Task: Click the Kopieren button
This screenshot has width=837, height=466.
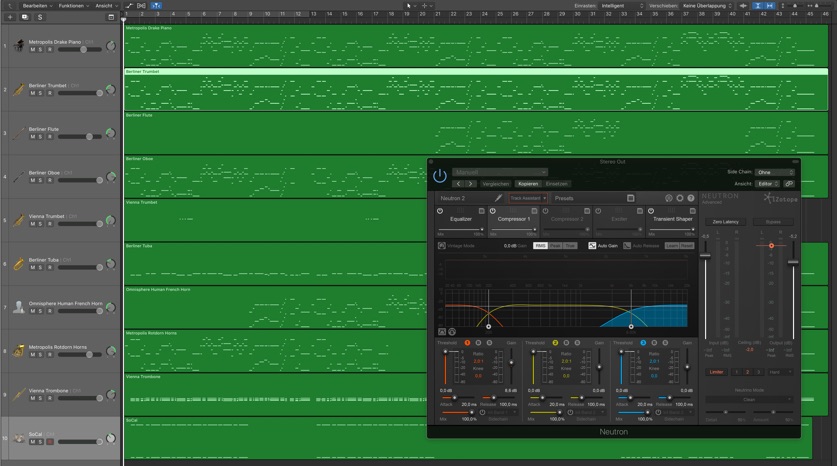Action: point(528,184)
